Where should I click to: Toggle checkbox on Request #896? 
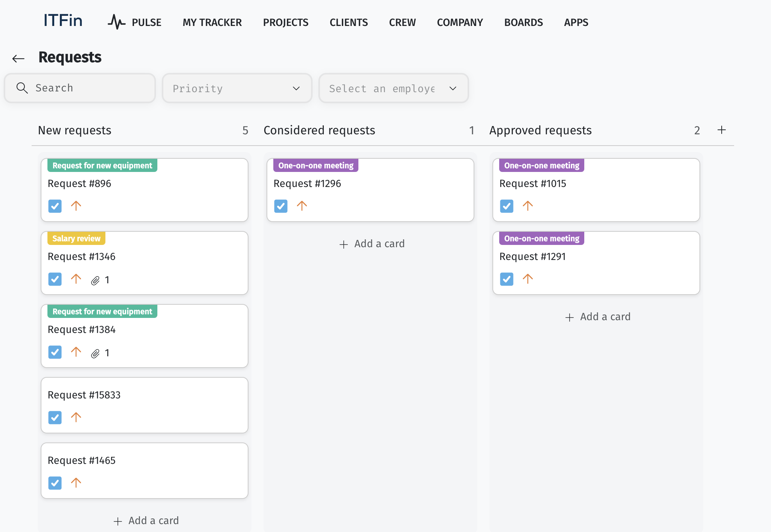pos(55,206)
